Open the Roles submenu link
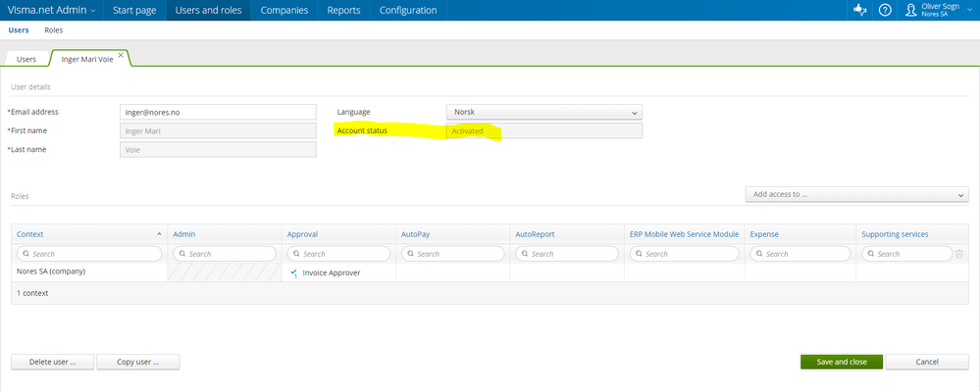The image size is (980, 391). (54, 30)
